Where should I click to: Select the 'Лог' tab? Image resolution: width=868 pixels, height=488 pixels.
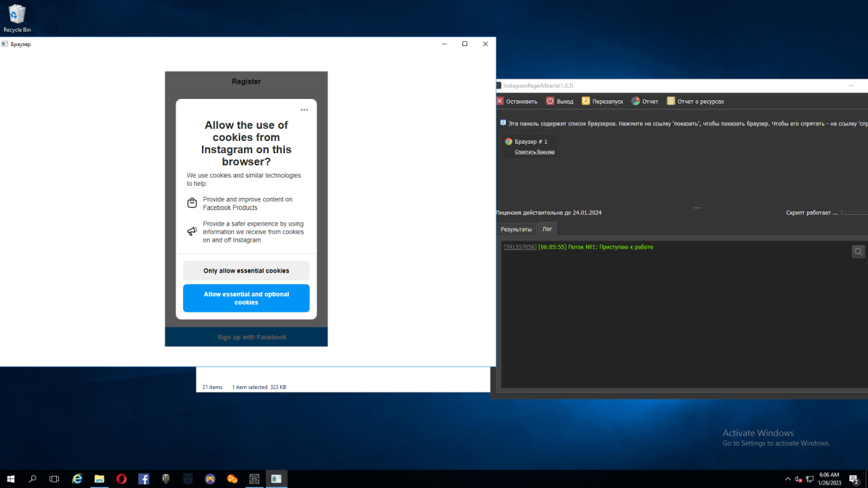[x=547, y=229]
